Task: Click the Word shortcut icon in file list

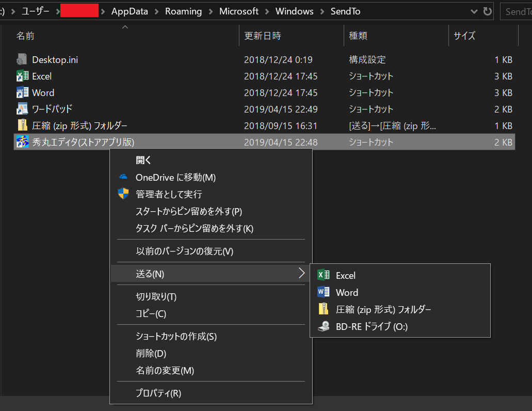Action: pos(22,92)
